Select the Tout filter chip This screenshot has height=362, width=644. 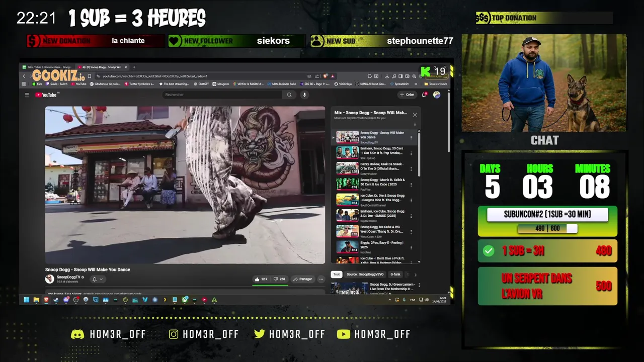coord(336,274)
